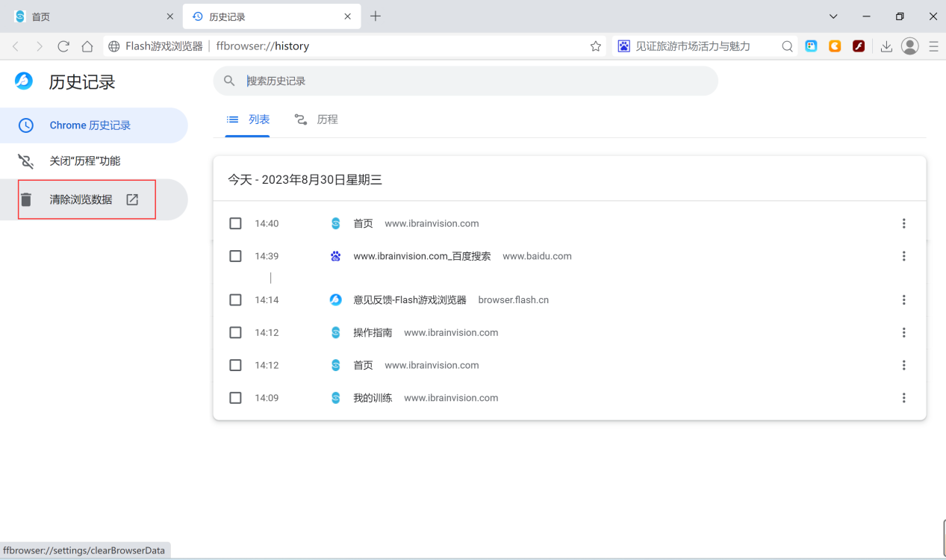The image size is (946, 560).
Task: Open the 意见反馈-Flash游戏浏览器 history link
Action: tap(410, 300)
